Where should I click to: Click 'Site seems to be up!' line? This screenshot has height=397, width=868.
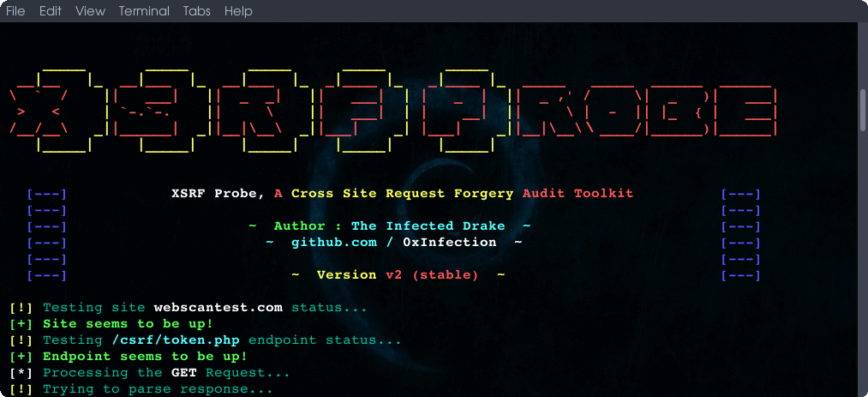[x=128, y=324]
